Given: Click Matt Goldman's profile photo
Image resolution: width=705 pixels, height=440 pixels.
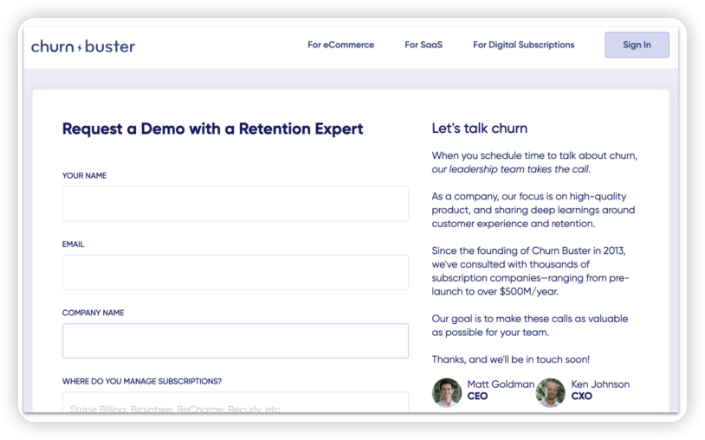Looking at the screenshot, I should [446, 391].
